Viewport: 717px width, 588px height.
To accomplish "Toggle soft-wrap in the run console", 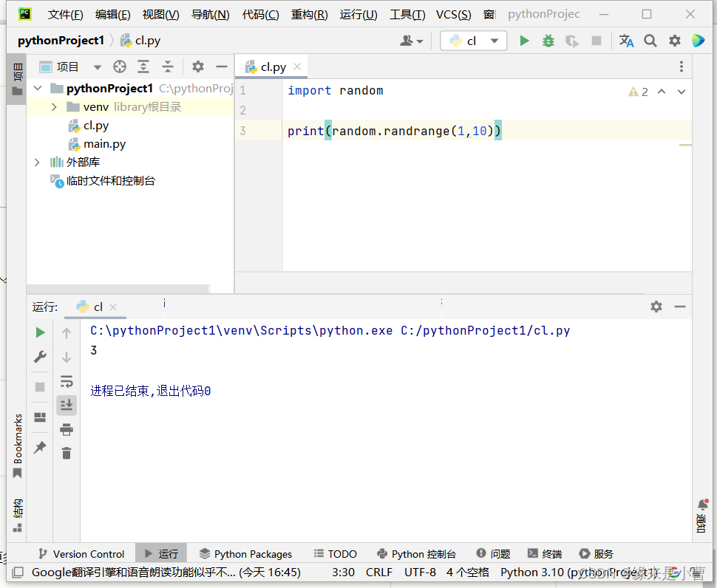I will coord(67,381).
